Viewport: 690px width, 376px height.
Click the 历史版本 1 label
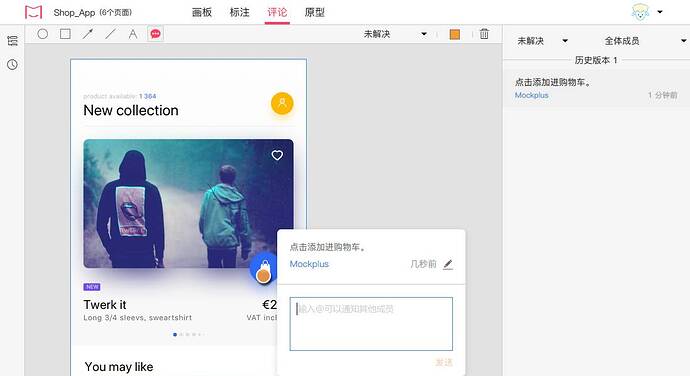pos(596,60)
